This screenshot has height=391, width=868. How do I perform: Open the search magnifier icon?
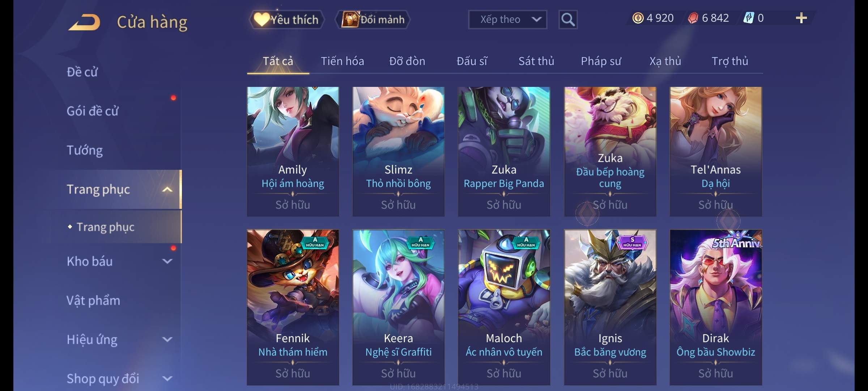(x=568, y=20)
